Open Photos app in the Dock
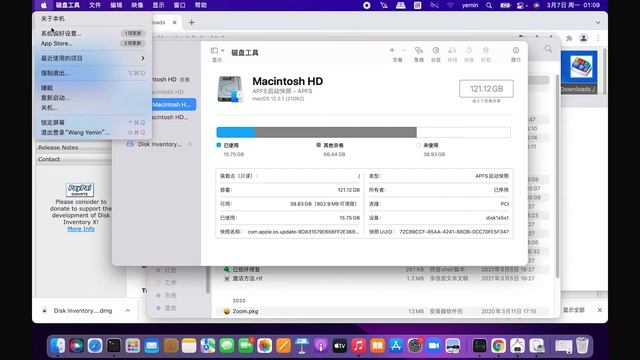Image resolution: width=640 pixels, height=360 pixels. (264, 346)
